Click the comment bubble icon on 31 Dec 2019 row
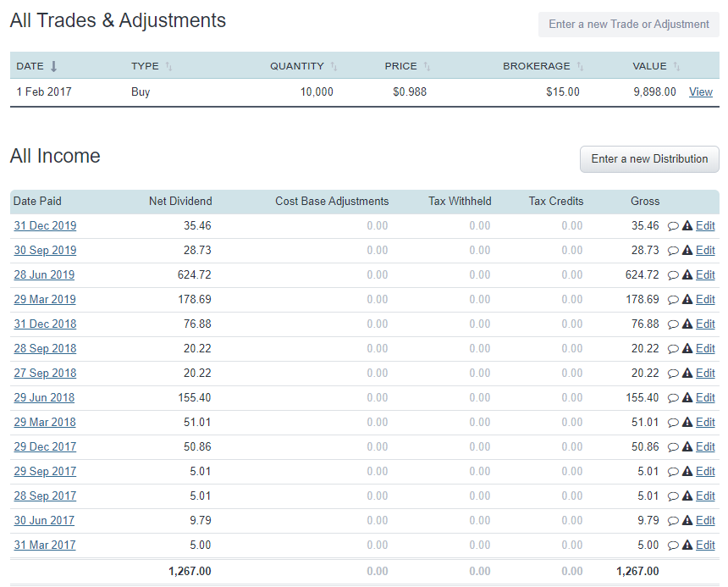 tap(675, 225)
